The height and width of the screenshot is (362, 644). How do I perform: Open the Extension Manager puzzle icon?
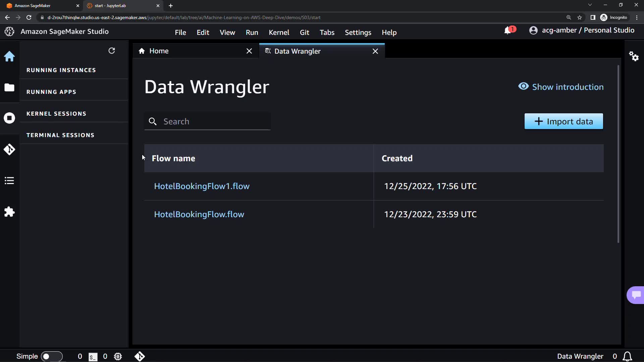9,212
